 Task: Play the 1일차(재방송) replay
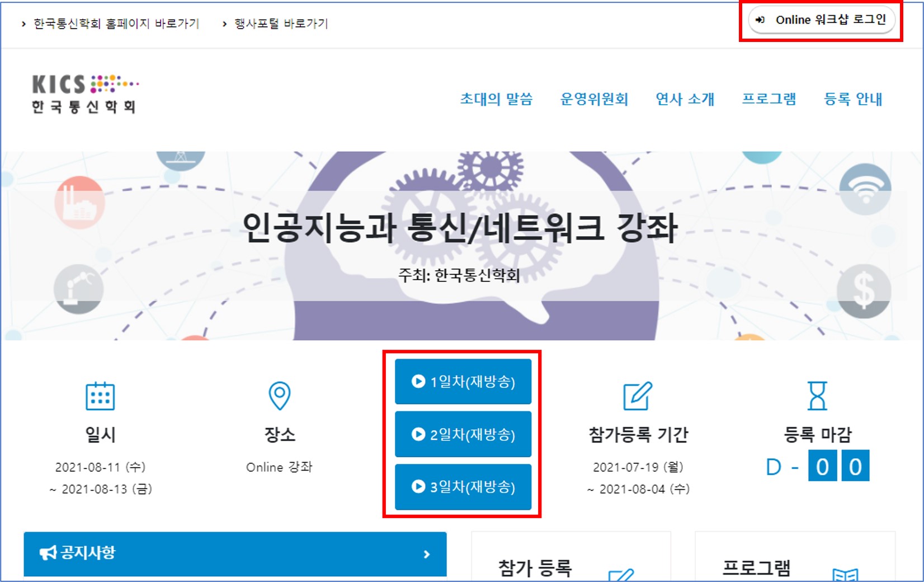(463, 382)
